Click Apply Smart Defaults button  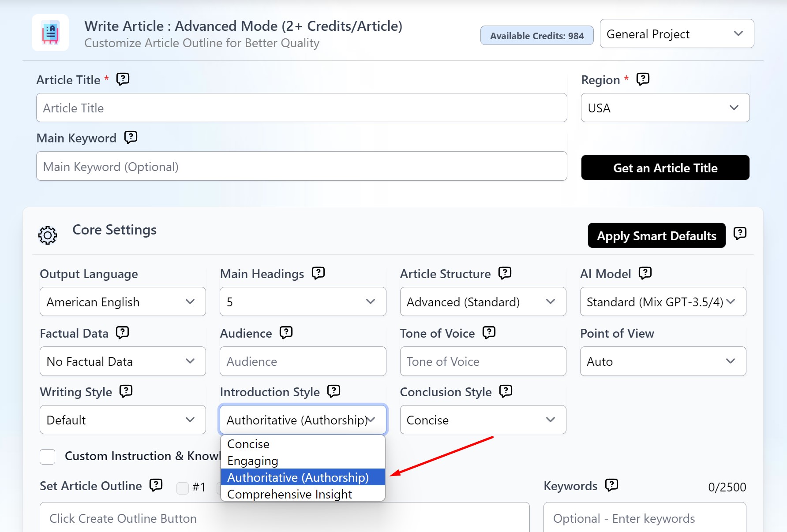656,235
